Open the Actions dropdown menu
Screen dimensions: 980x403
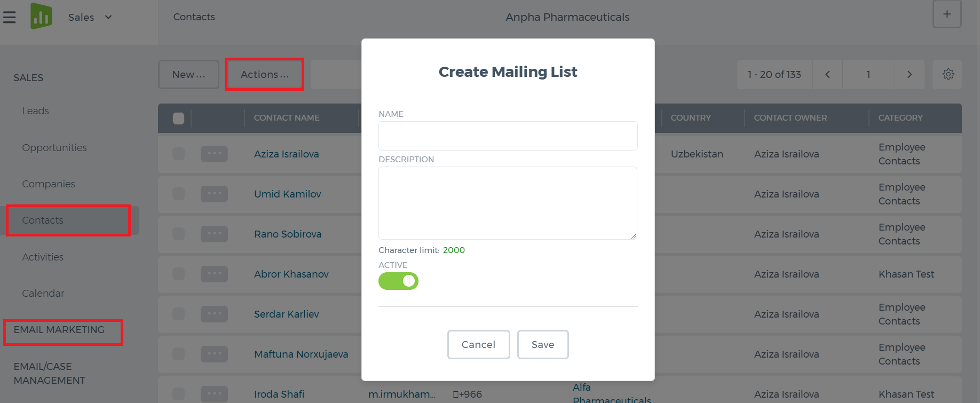point(265,74)
